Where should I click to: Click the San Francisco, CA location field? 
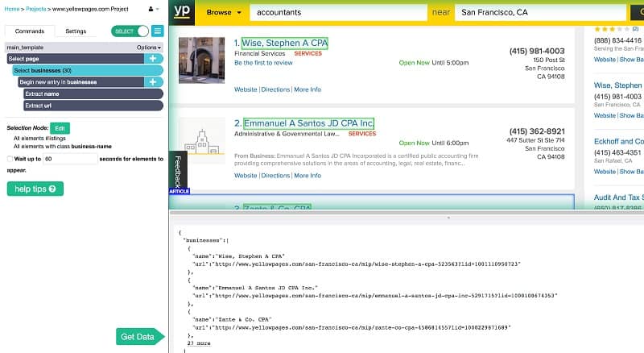click(540, 12)
